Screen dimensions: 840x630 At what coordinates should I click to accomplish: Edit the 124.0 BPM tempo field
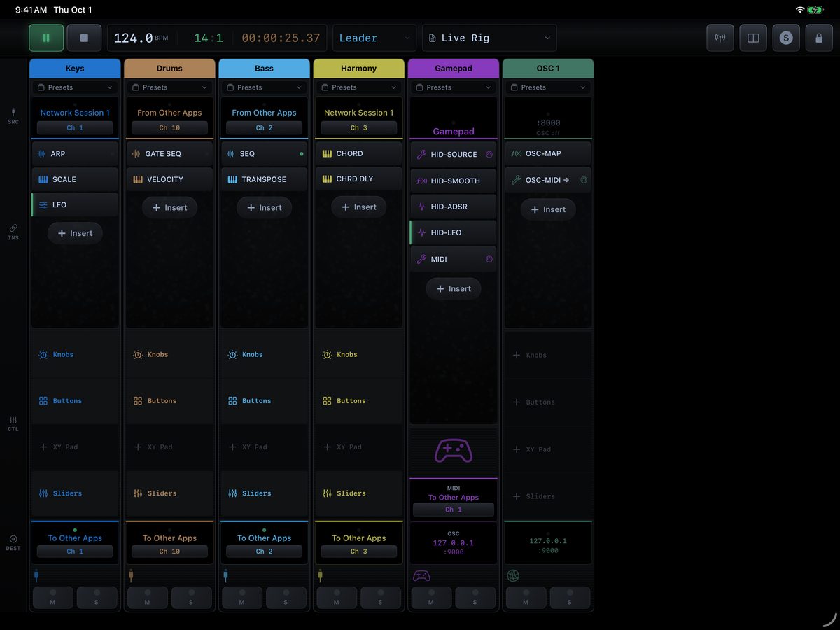[141, 38]
